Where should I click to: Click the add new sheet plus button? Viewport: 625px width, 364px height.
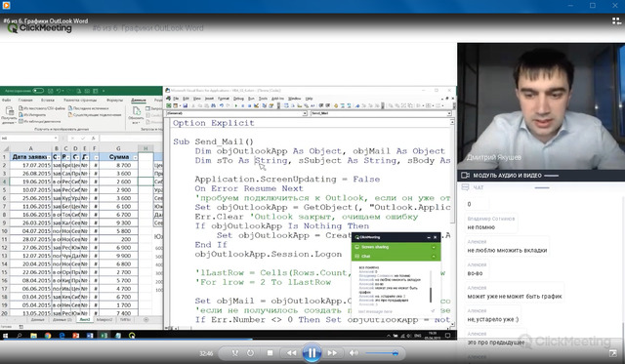[146, 320]
